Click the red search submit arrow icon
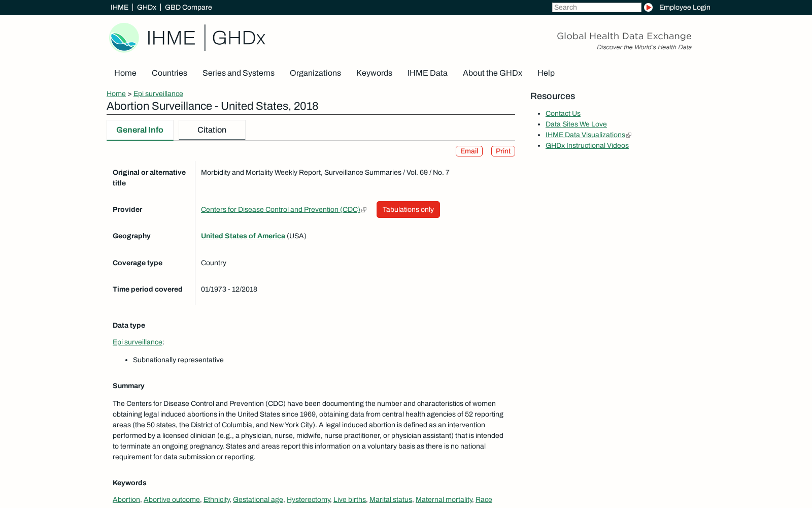 point(648,7)
